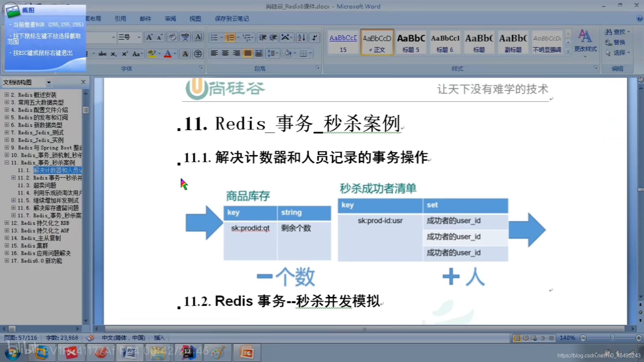The height and width of the screenshot is (362, 644).
Task: Click the text highlight color button
Action: pyautogui.click(x=152, y=54)
